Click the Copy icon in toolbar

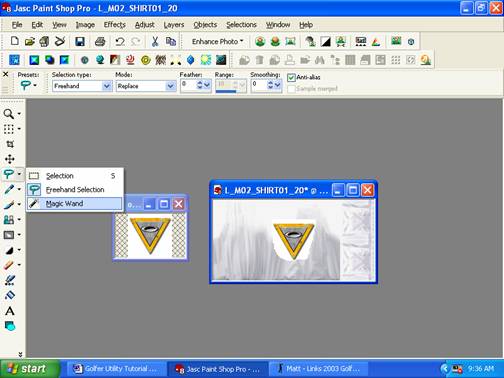coord(171,41)
